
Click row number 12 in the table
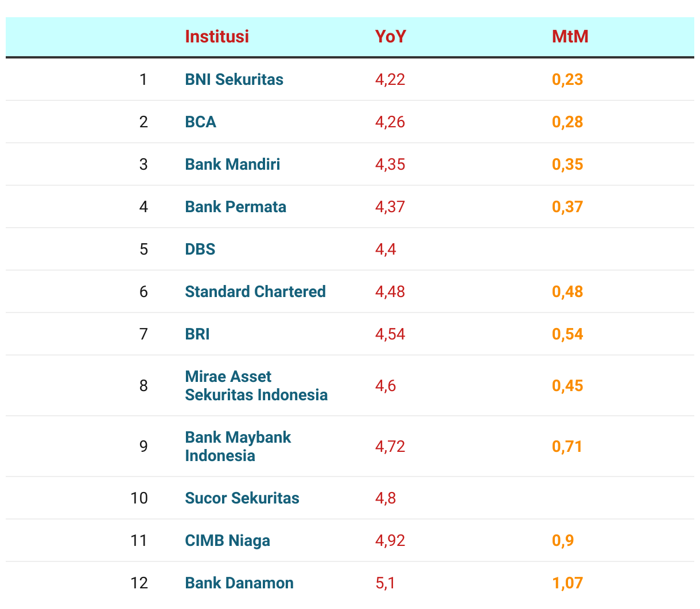click(139, 583)
